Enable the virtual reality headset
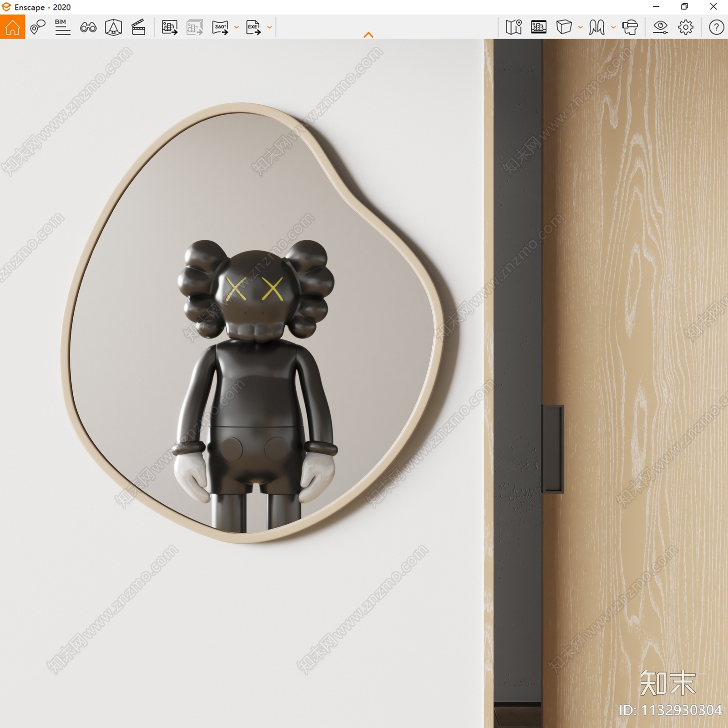The width and height of the screenshot is (728, 728). pyautogui.click(x=630, y=27)
